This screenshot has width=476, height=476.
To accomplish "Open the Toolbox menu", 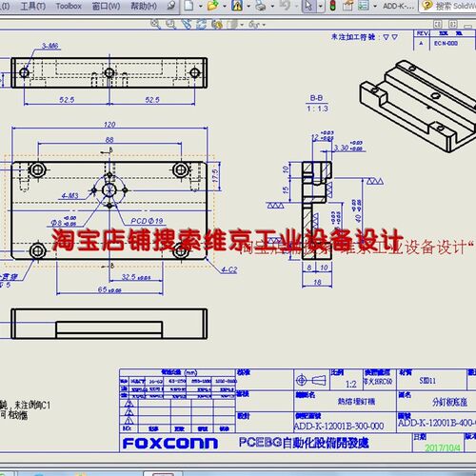I will (69, 6).
